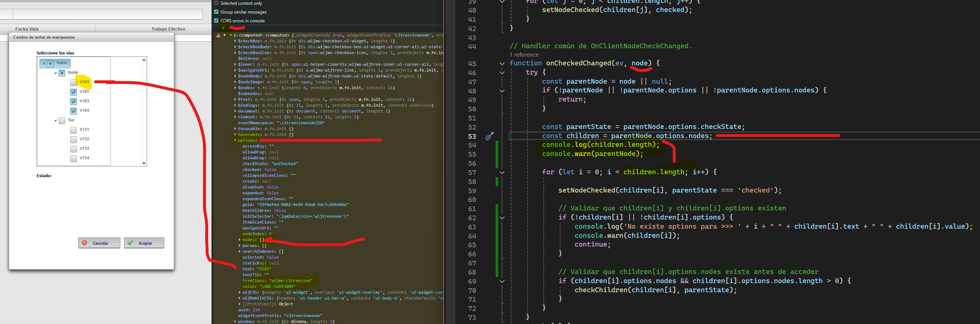This screenshot has width=980, height=324.
Task: Expand the $nodeBody property
Action: tap(235, 76)
